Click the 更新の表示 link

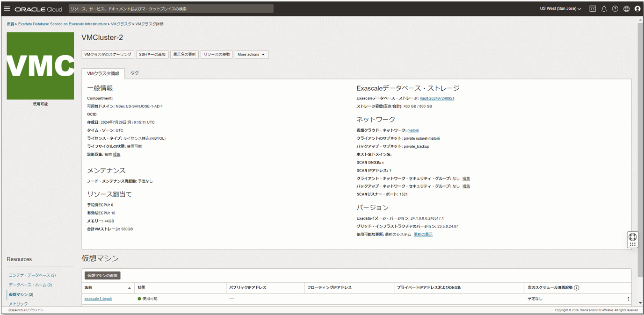click(423, 235)
